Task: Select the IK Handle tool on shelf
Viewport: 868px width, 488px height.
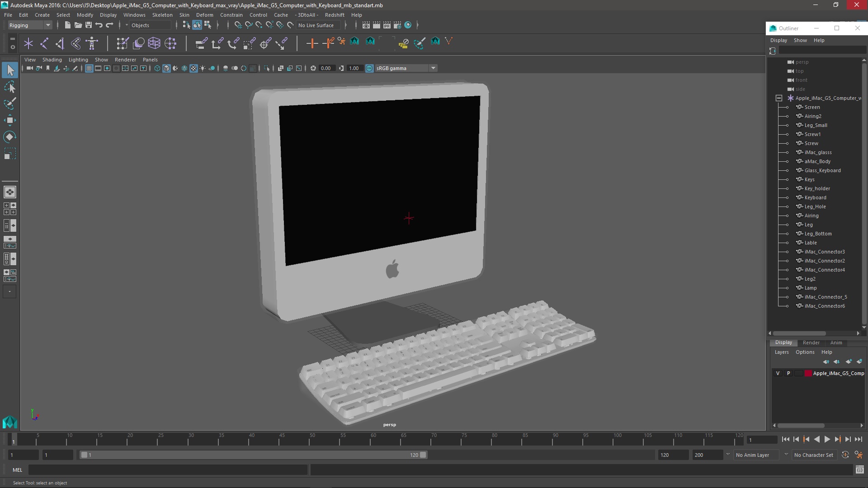Action: pos(60,43)
